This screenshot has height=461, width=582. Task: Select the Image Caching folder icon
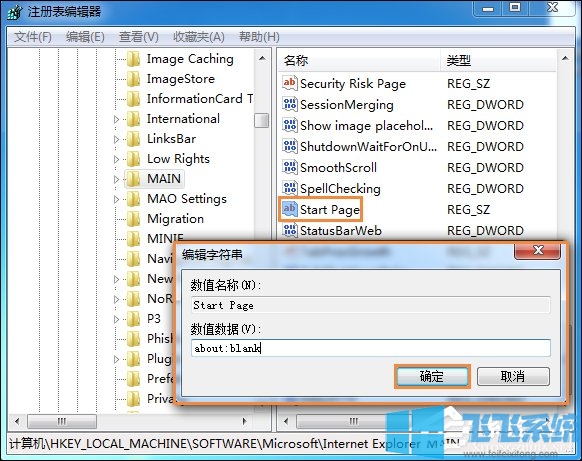(x=133, y=59)
